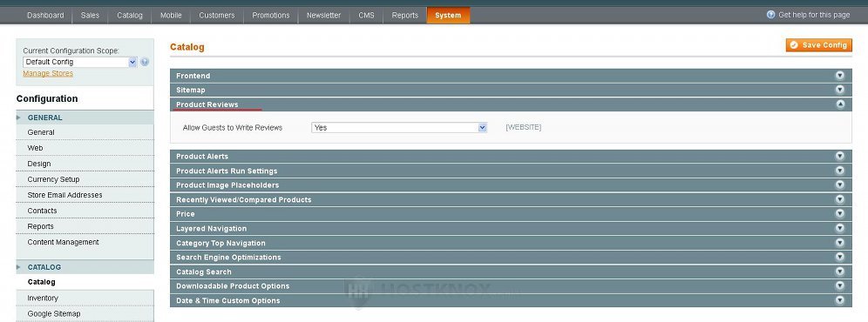Click Get help for this page link

click(x=814, y=15)
